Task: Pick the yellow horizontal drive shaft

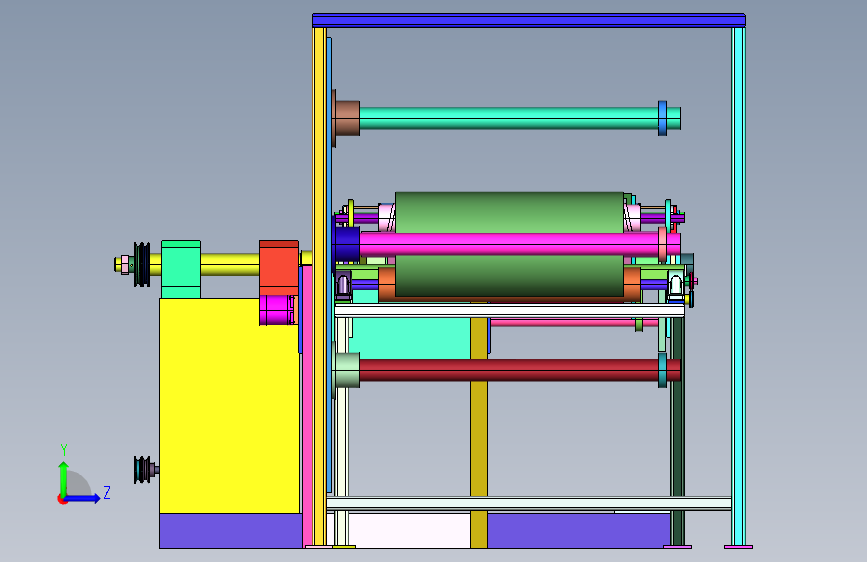Action: (229, 264)
